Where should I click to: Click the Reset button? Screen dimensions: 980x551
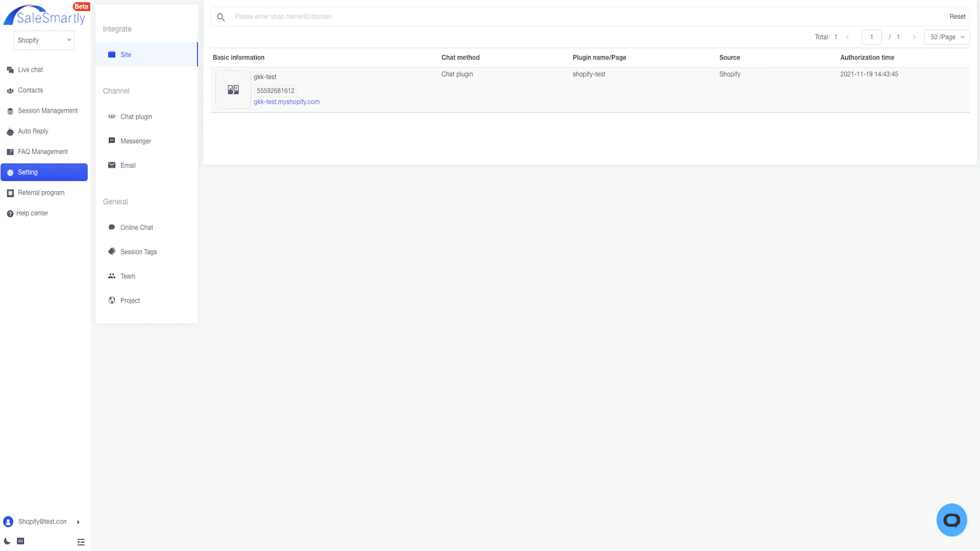tap(957, 17)
